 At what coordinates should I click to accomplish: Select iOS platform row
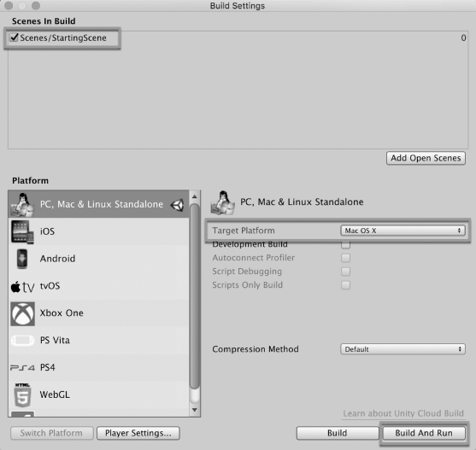tap(98, 231)
